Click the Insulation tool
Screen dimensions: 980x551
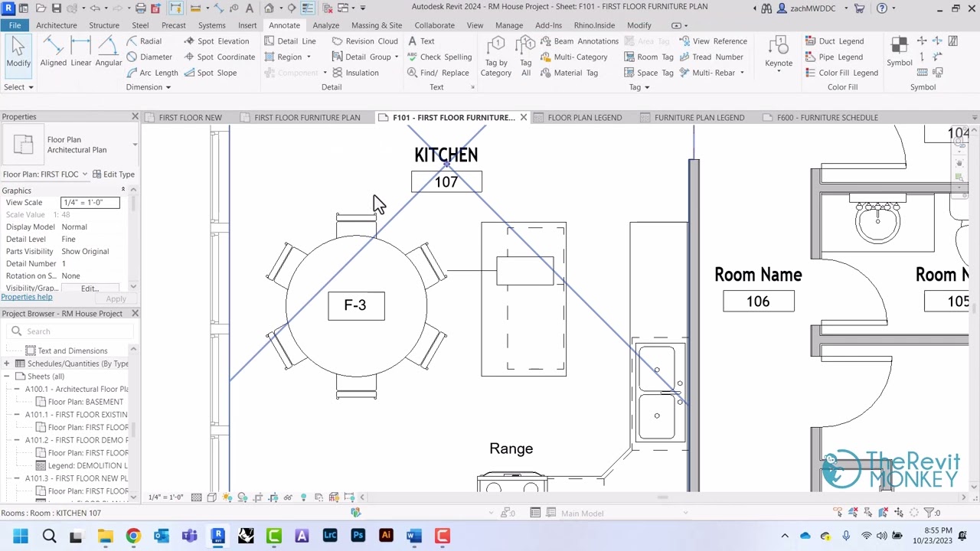tap(355, 73)
